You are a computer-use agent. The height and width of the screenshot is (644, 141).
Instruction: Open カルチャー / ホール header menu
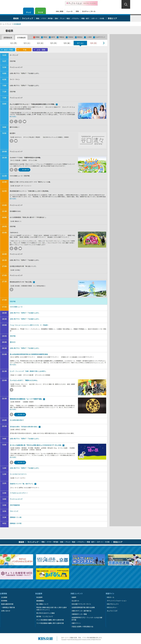pos(89,12)
